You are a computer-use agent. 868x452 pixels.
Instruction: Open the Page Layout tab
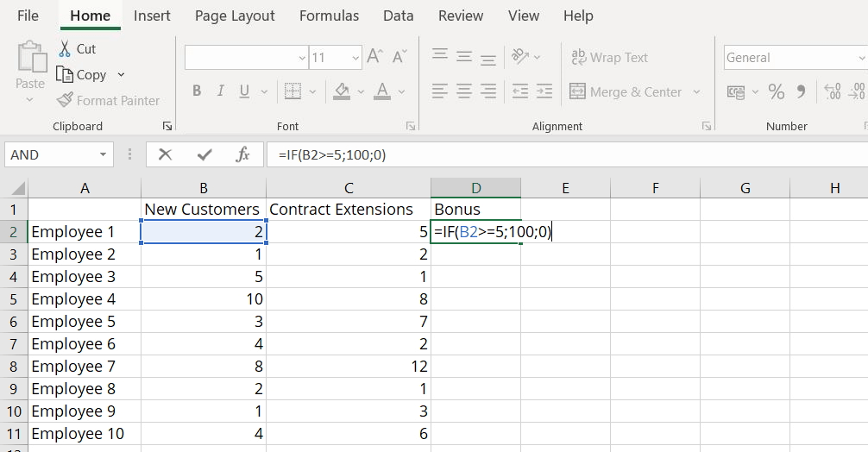tap(235, 16)
